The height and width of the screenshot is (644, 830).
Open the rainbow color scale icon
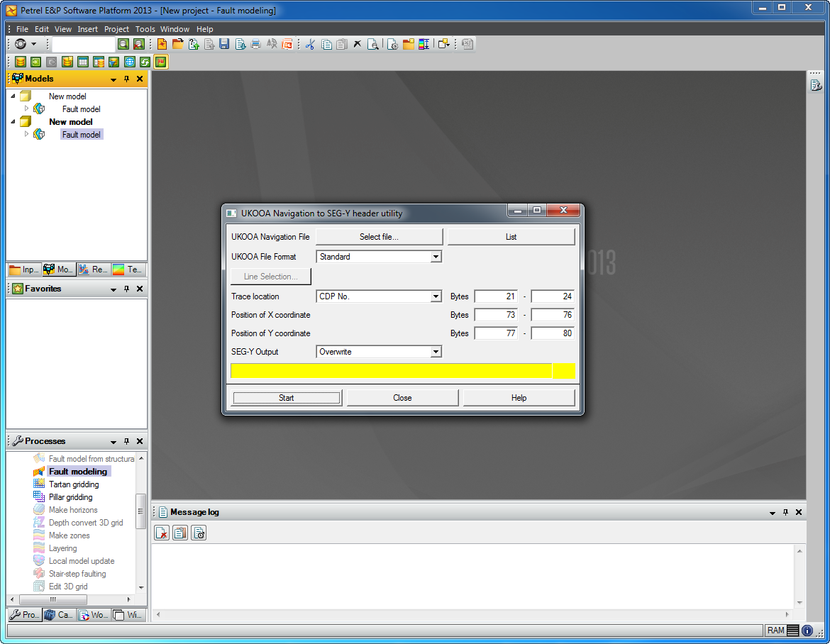tap(424, 45)
